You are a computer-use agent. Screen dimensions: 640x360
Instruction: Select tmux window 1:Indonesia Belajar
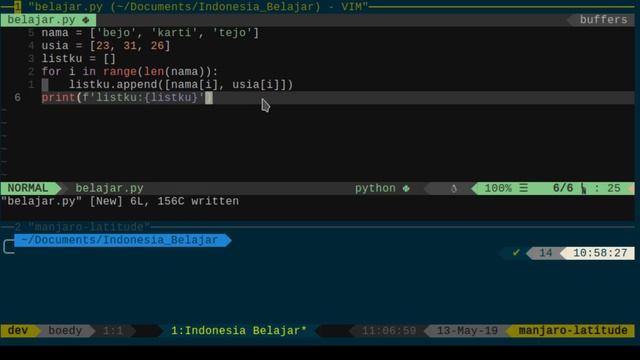tap(239, 331)
